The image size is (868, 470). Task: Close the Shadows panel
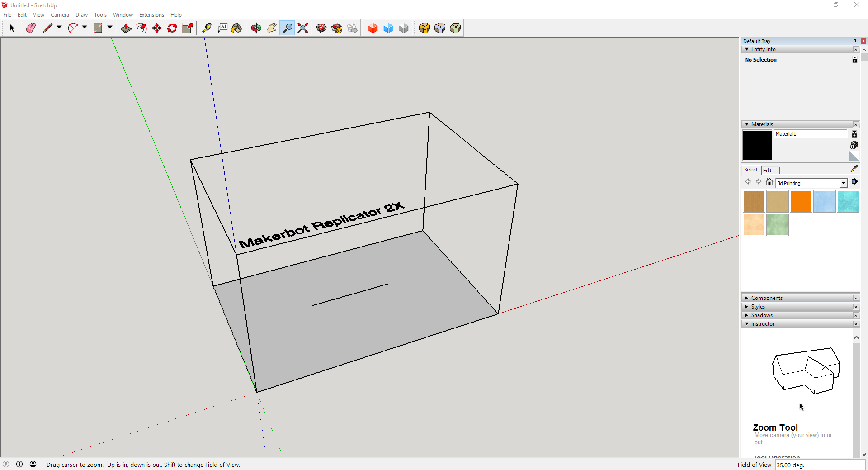[856, 315]
